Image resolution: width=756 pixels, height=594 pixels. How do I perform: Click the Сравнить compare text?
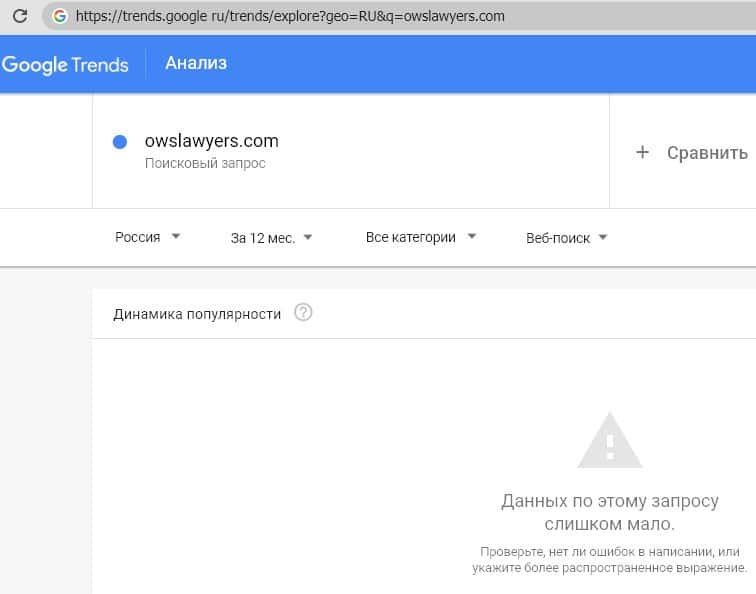tap(707, 153)
